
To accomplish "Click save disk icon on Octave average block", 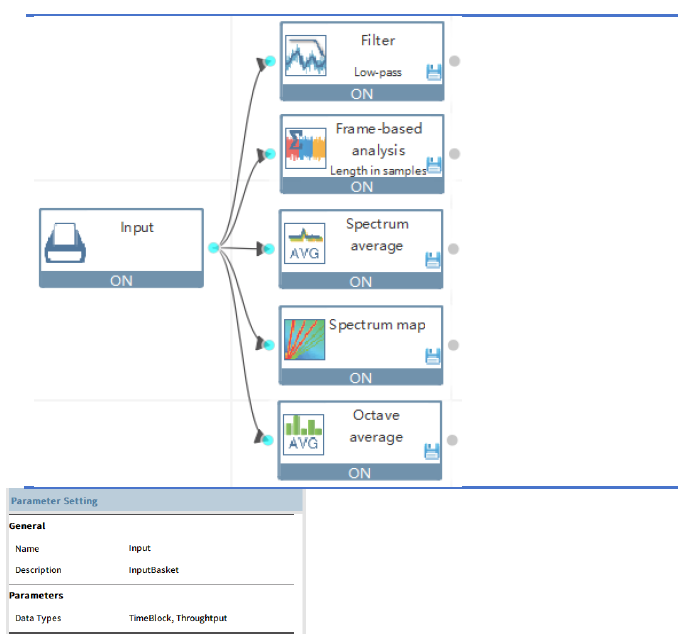I will [432, 451].
